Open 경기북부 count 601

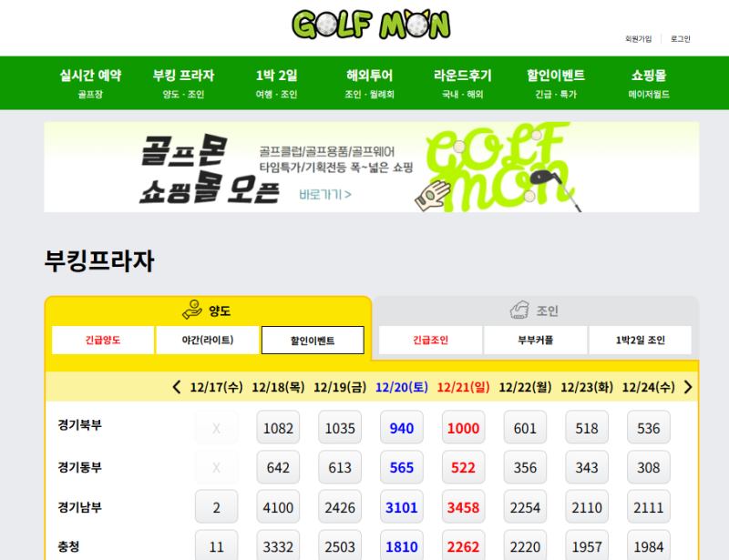[x=525, y=428]
